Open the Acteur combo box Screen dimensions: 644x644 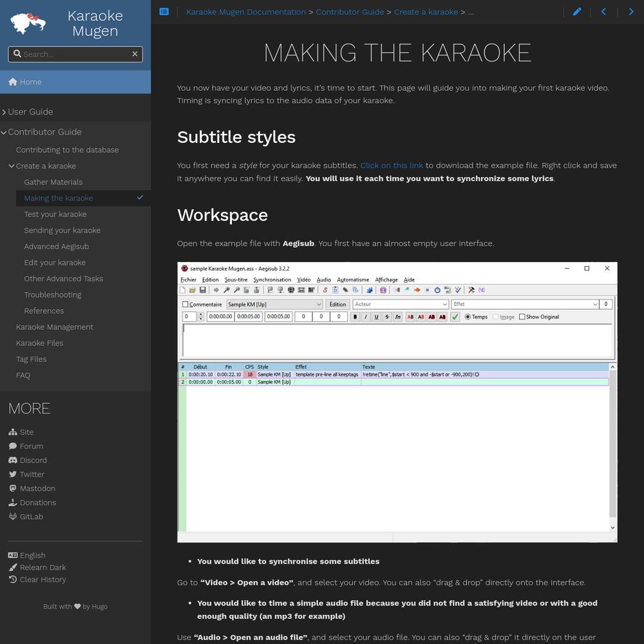click(401, 305)
